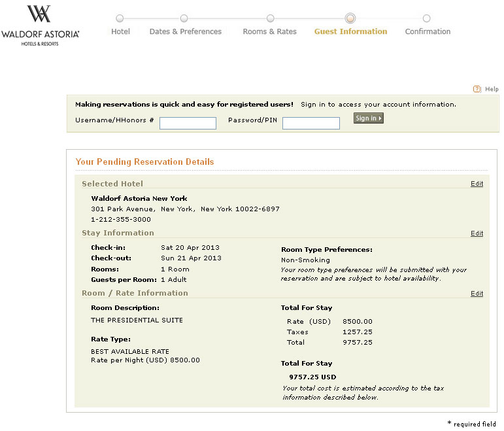This screenshot has width=504, height=431.
Task: Go to the Dates & Preferences step
Action: [186, 31]
